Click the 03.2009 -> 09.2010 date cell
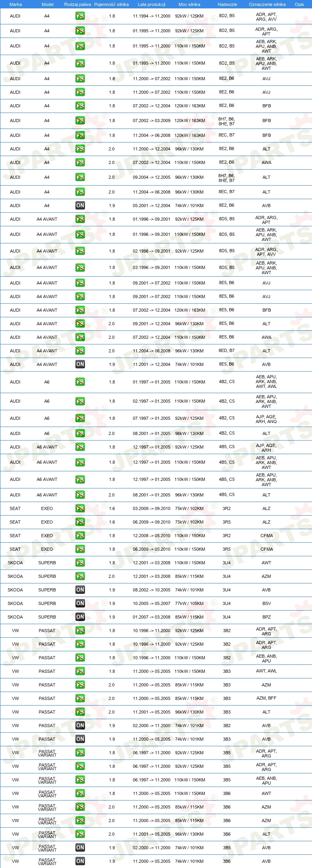Viewport: 312px width, 868px height. point(152,508)
